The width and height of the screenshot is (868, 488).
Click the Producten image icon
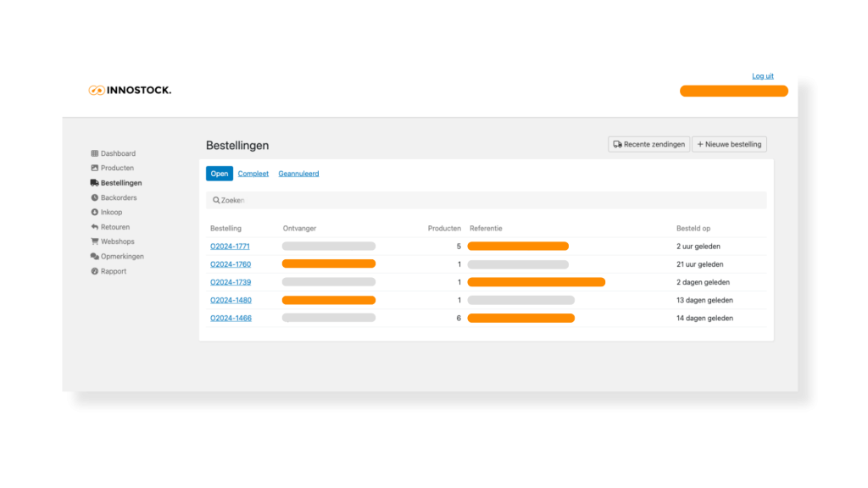tap(95, 169)
